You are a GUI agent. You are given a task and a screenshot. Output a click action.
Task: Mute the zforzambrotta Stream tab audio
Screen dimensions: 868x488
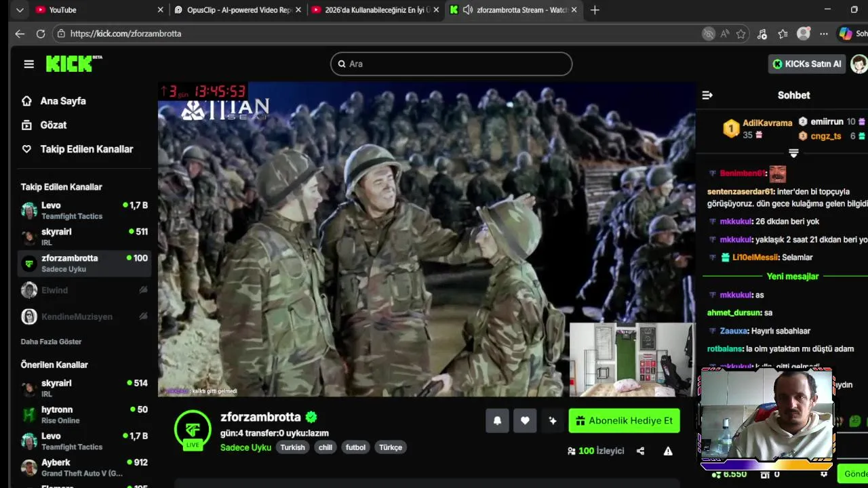[468, 10]
